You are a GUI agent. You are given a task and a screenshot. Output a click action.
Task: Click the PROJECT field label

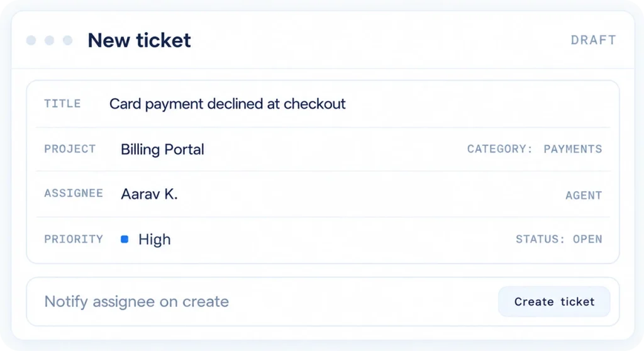click(70, 149)
